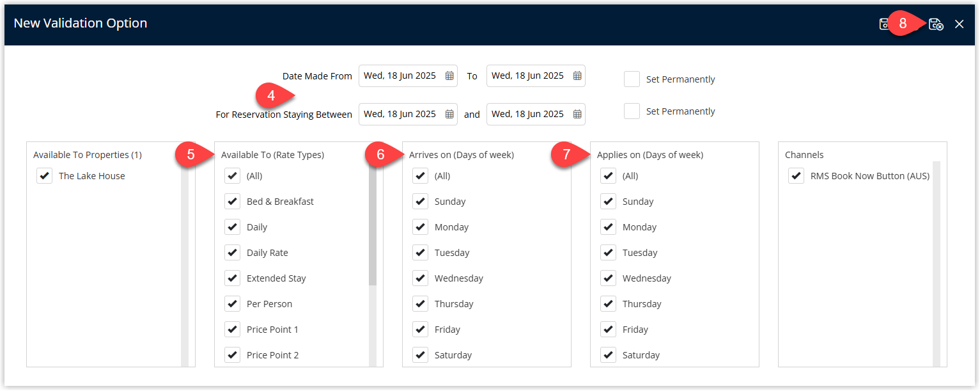Click the "New Validation Option" title text
This screenshot has width=980, height=391.
(x=81, y=23)
